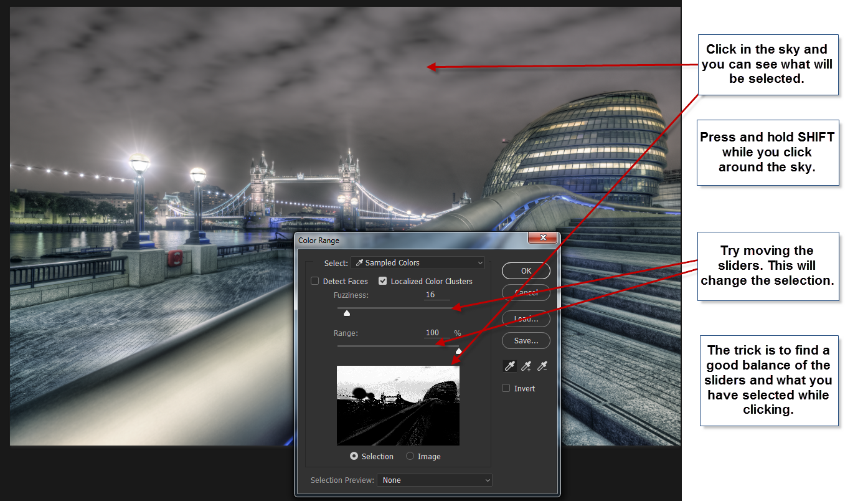Disable Localized Color Clusters
This screenshot has height=501, width=868.
click(x=382, y=280)
